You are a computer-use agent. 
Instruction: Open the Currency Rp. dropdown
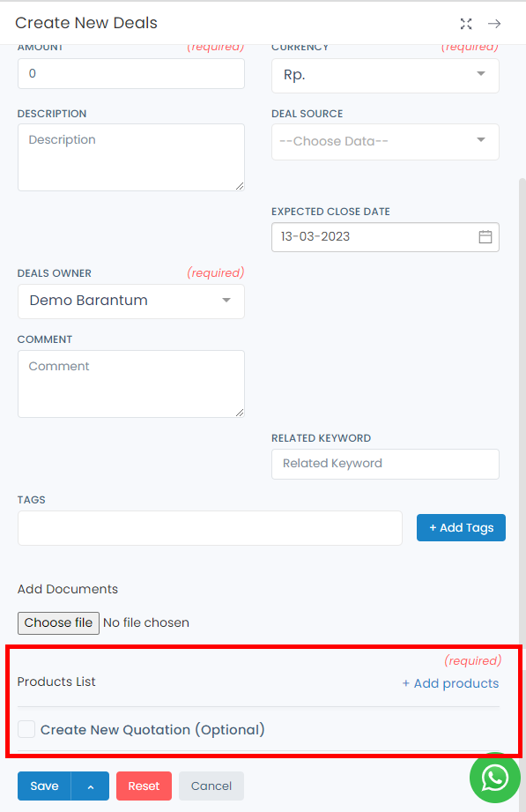coord(385,76)
